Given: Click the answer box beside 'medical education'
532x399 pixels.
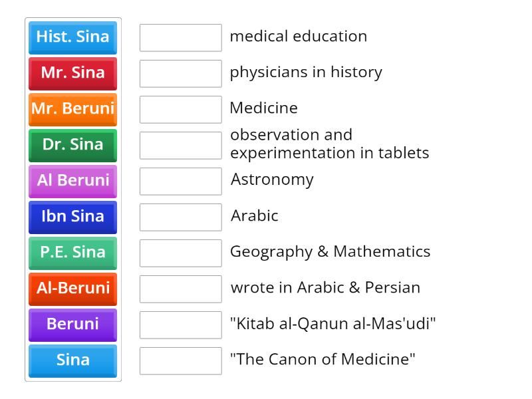Looking at the screenshot, I should pyautogui.click(x=180, y=38).
